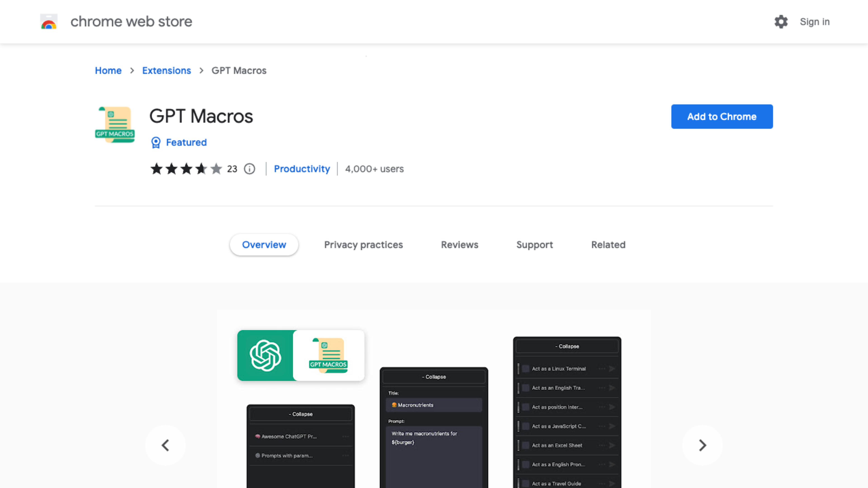This screenshot has height=488, width=868.
Task: Open the Productivity category link
Action: [302, 169]
